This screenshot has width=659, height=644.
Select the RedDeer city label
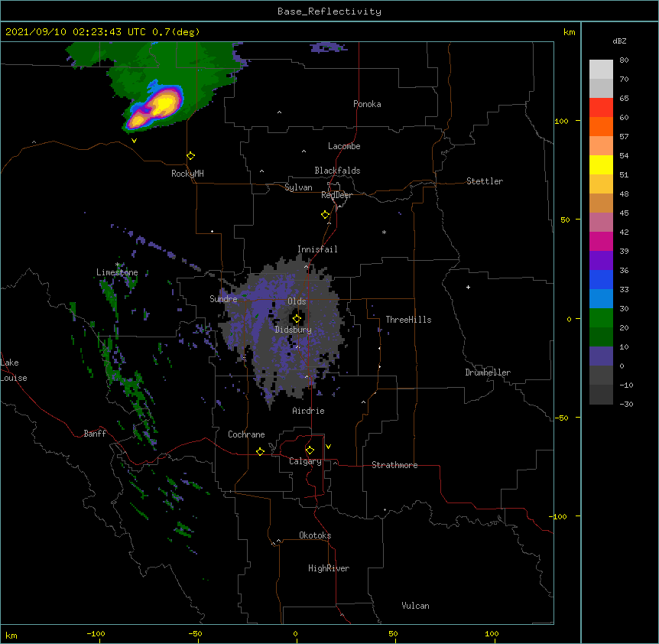[x=336, y=195]
